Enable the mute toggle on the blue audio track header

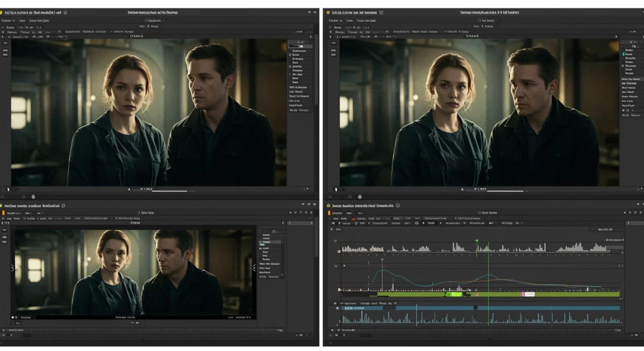tap(338, 308)
